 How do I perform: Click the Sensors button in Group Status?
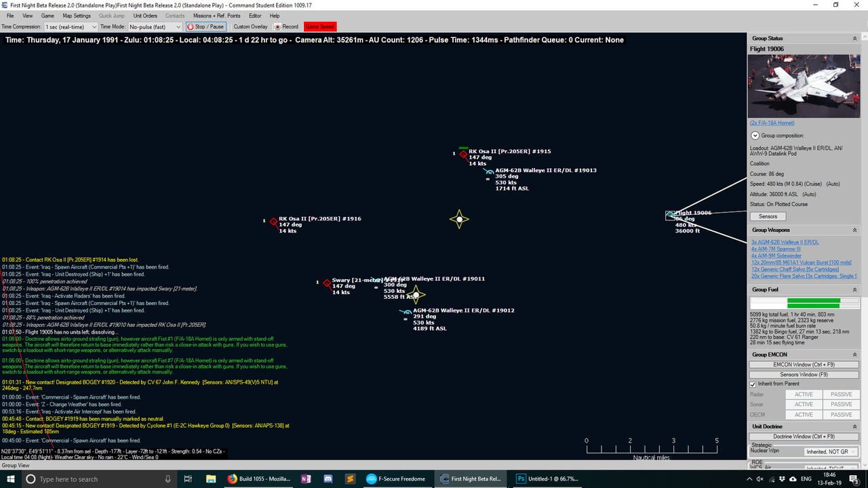point(768,216)
